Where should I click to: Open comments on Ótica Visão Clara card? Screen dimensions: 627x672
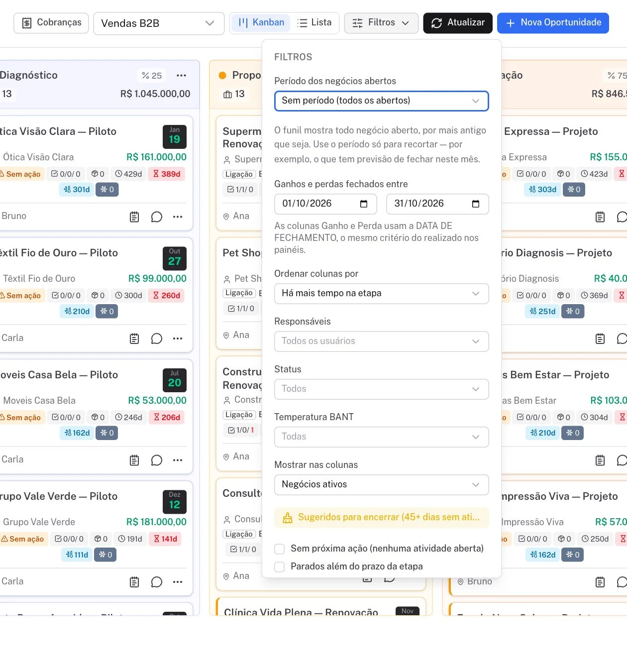coord(157,217)
